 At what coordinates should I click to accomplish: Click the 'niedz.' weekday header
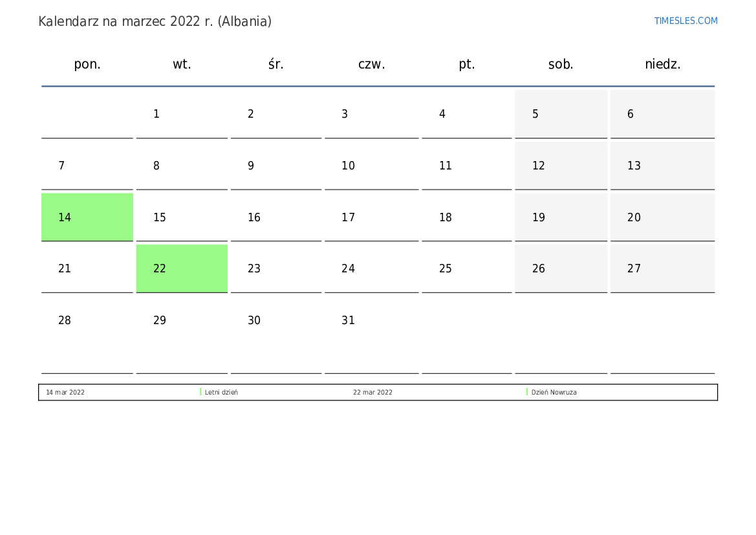point(662,64)
